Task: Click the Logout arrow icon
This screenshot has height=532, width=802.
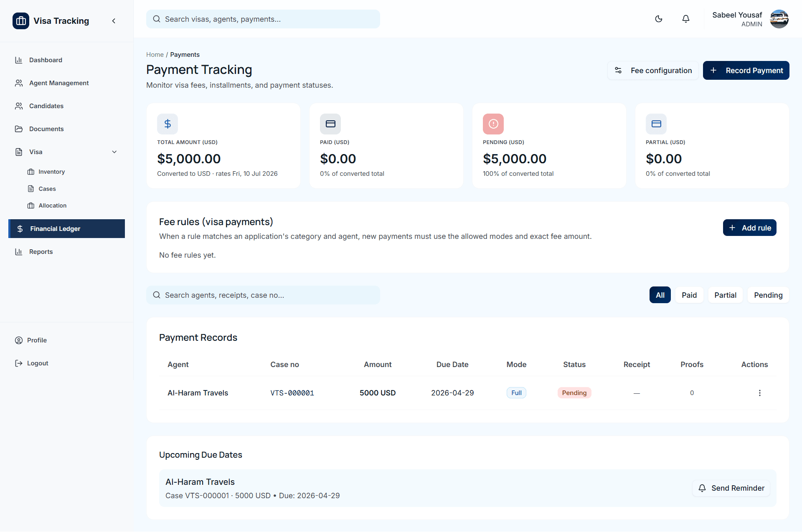Action: click(x=19, y=363)
